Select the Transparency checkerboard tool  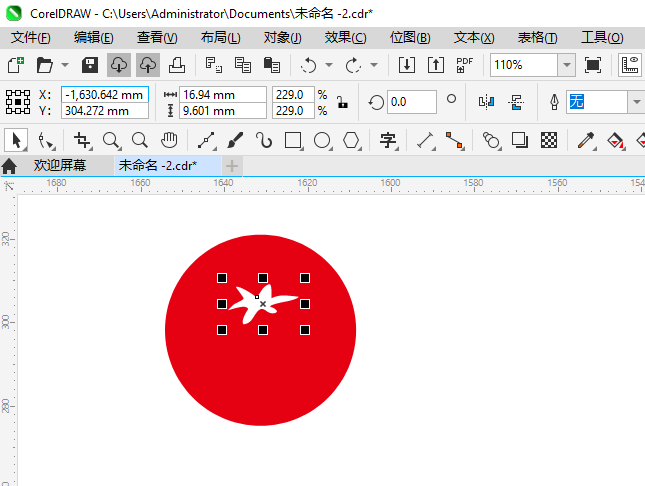pyautogui.click(x=549, y=140)
